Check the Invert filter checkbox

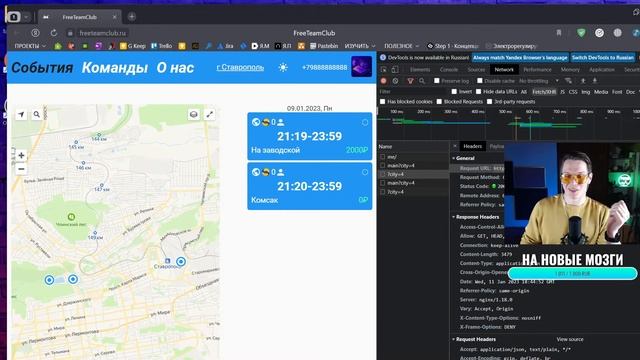(x=454, y=92)
